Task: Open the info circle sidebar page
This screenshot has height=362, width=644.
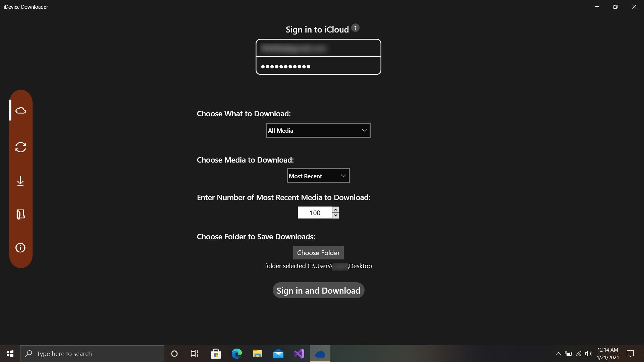Action: tap(20, 248)
